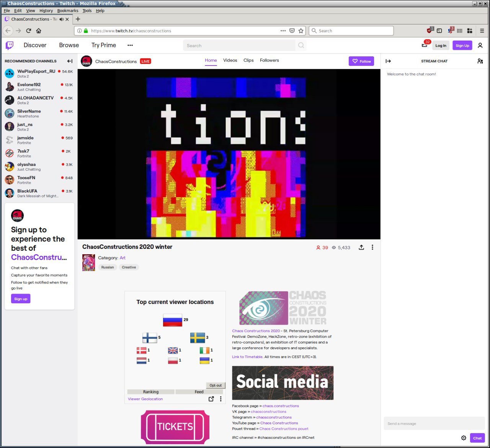Click the uBlock Origin extension icon
This screenshot has height=448, width=490.
coord(430,30)
